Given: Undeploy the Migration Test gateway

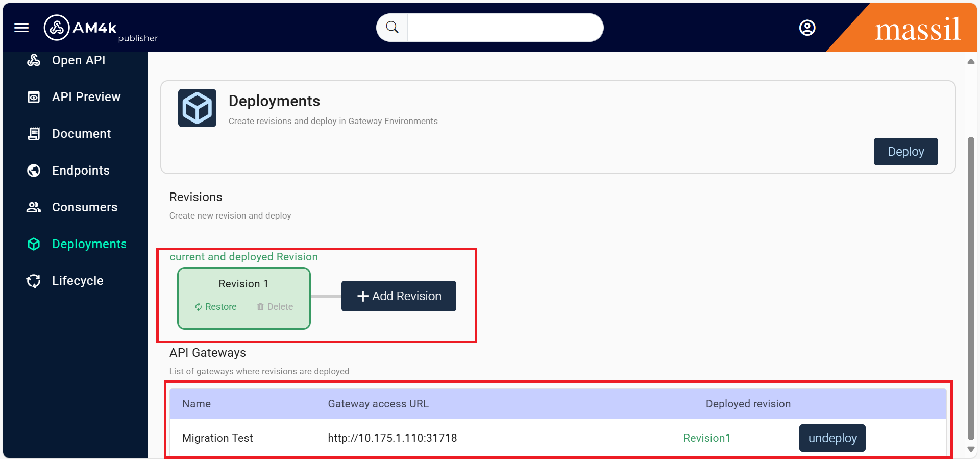Looking at the screenshot, I should click(832, 438).
